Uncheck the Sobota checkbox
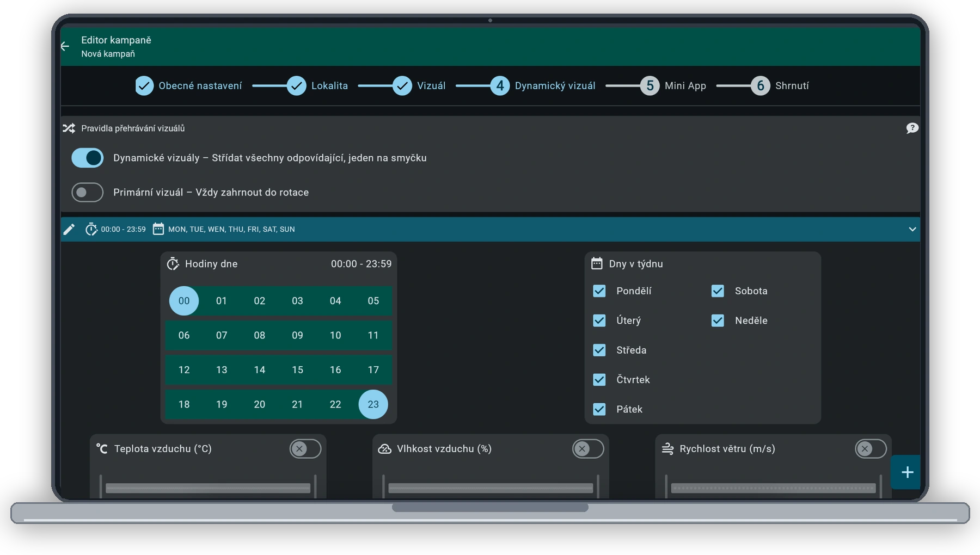This screenshot has width=980, height=555. pos(718,291)
